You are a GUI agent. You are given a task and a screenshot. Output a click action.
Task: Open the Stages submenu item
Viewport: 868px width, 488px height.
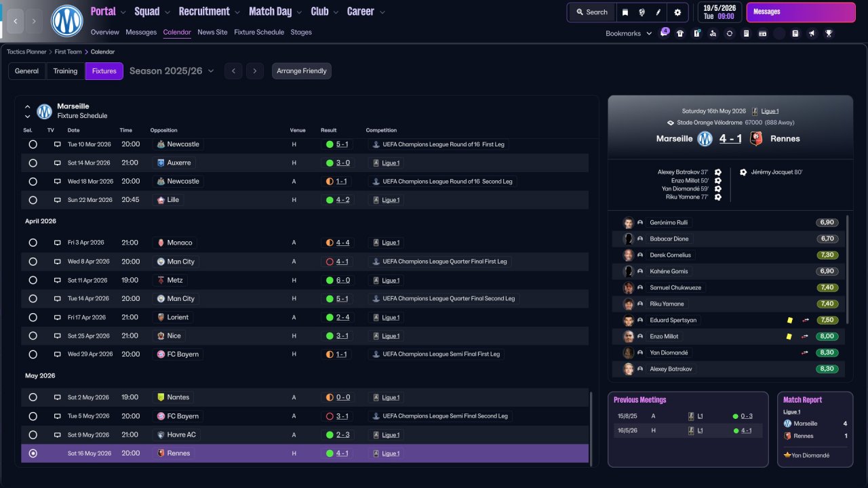tap(301, 33)
